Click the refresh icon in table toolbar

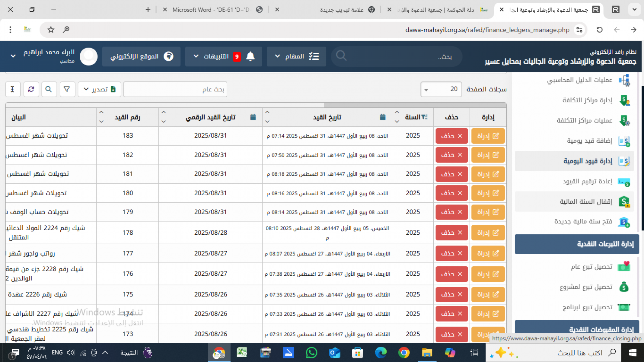[31, 89]
